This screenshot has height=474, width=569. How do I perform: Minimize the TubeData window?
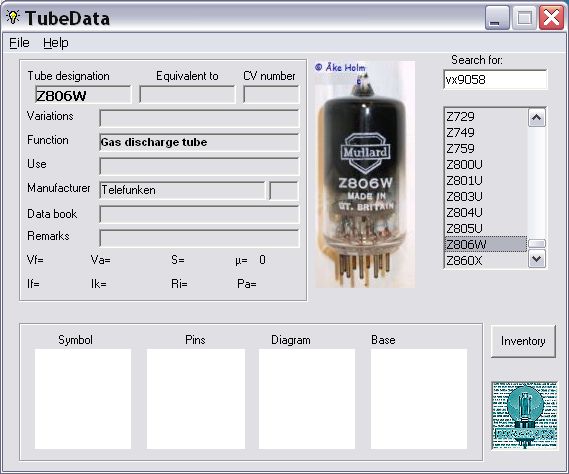click(496, 18)
